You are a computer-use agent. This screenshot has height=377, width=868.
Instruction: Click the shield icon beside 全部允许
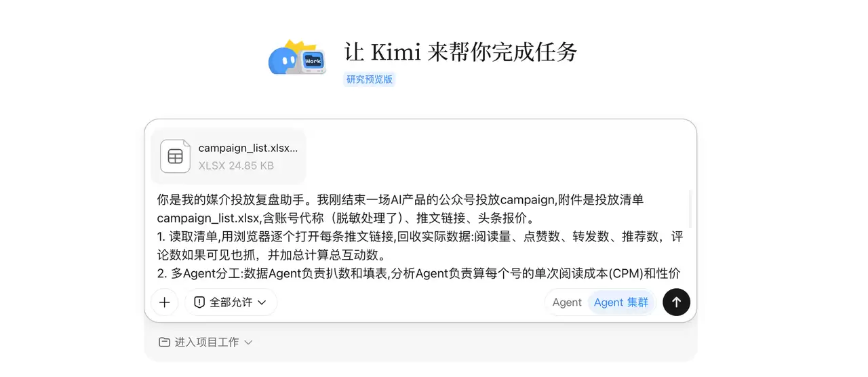(199, 302)
